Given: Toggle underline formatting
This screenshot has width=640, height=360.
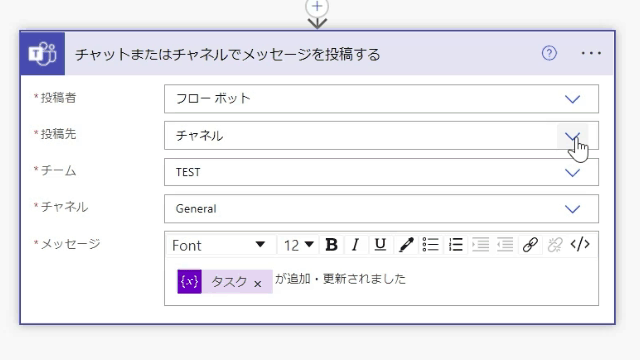Looking at the screenshot, I should 380,245.
